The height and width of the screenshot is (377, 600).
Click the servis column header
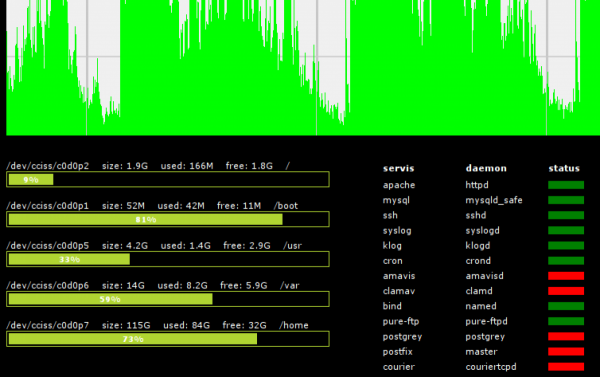(x=398, y=168)
